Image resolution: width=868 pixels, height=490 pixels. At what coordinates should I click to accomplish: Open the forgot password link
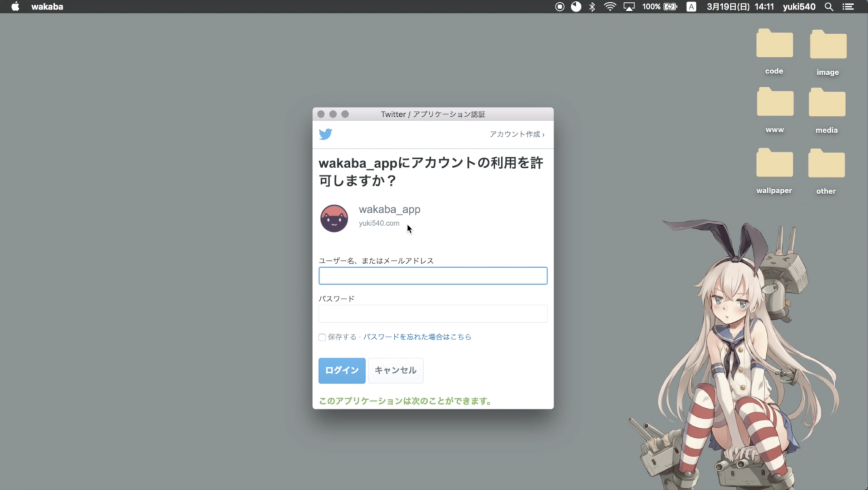tap(417, 337)
